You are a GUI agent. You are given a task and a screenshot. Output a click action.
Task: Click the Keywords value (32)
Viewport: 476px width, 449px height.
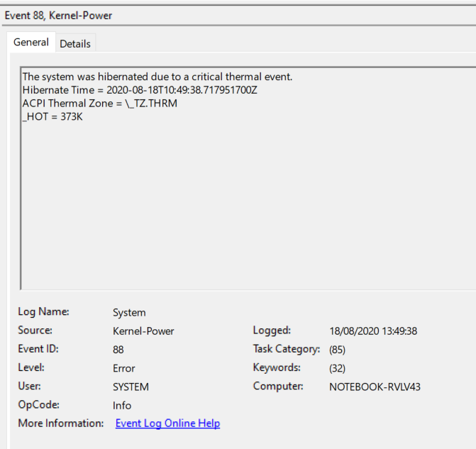(337, 368)
